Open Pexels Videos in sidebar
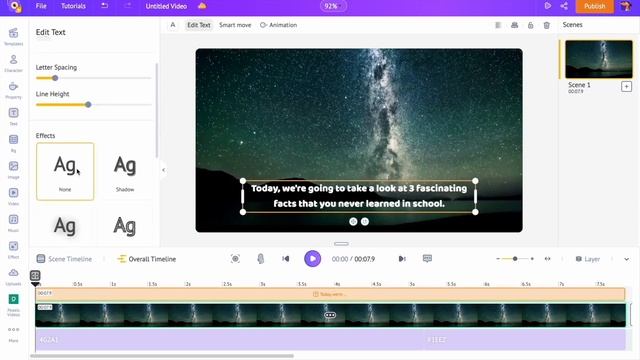Image resolution: width=640 pixels, height=360 pixels. [x=13, y=304]
